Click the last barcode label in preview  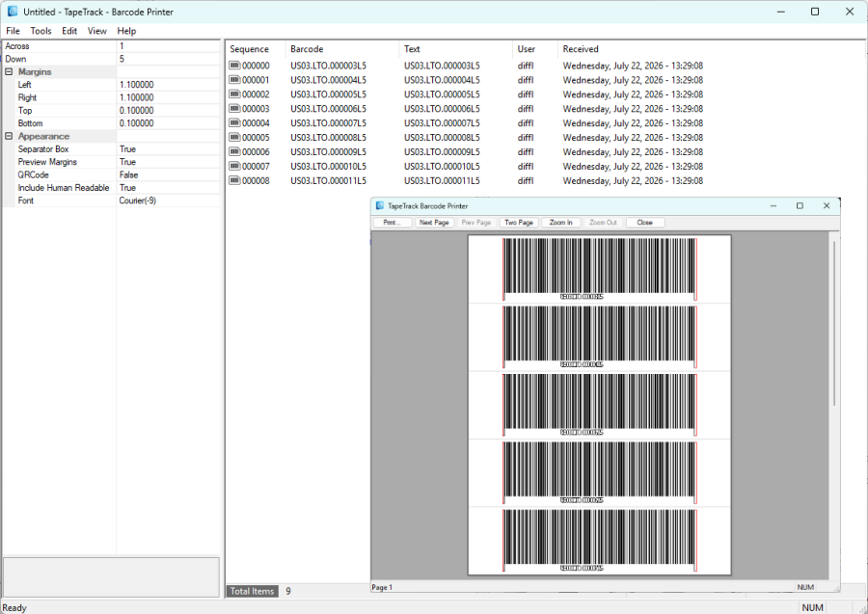600,541
